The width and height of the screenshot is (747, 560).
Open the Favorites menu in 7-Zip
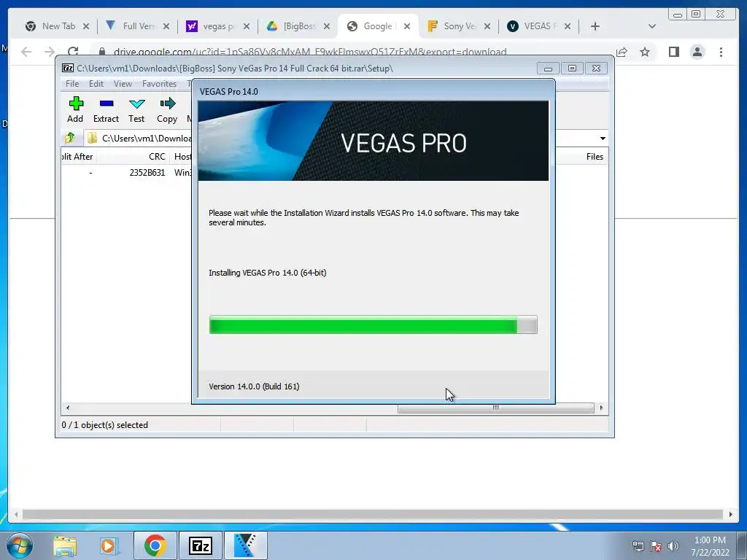click(x=159, y=84)
